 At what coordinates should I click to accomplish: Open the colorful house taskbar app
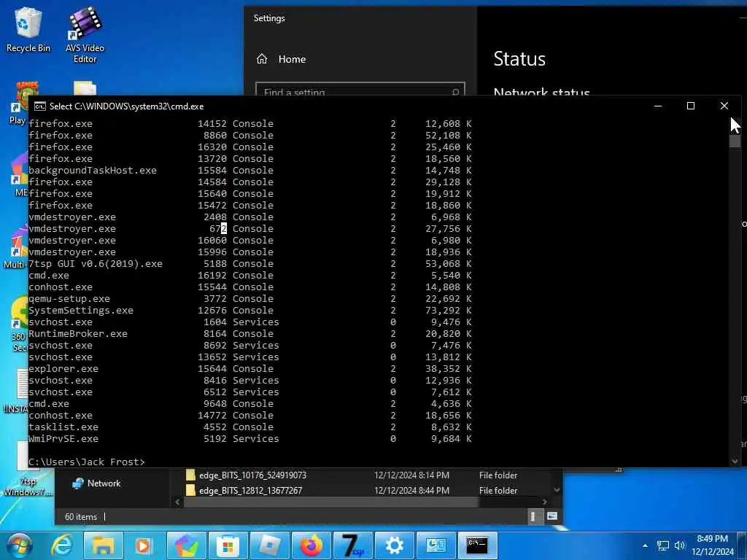[x=186, y=545]
